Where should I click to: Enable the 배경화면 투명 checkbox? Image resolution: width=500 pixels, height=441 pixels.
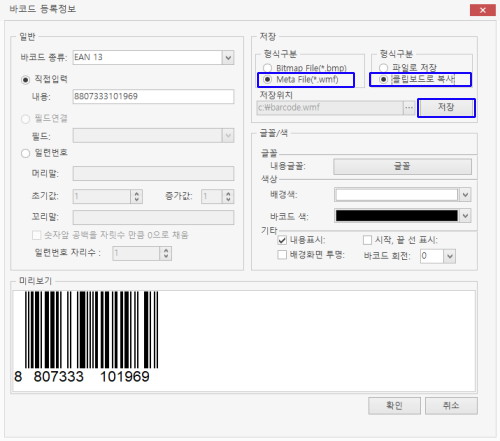[x=282, y=255]
